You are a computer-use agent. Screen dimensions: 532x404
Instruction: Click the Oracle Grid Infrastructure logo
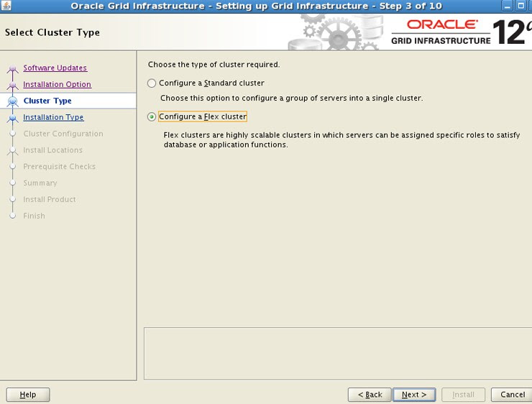coord(462,32)
